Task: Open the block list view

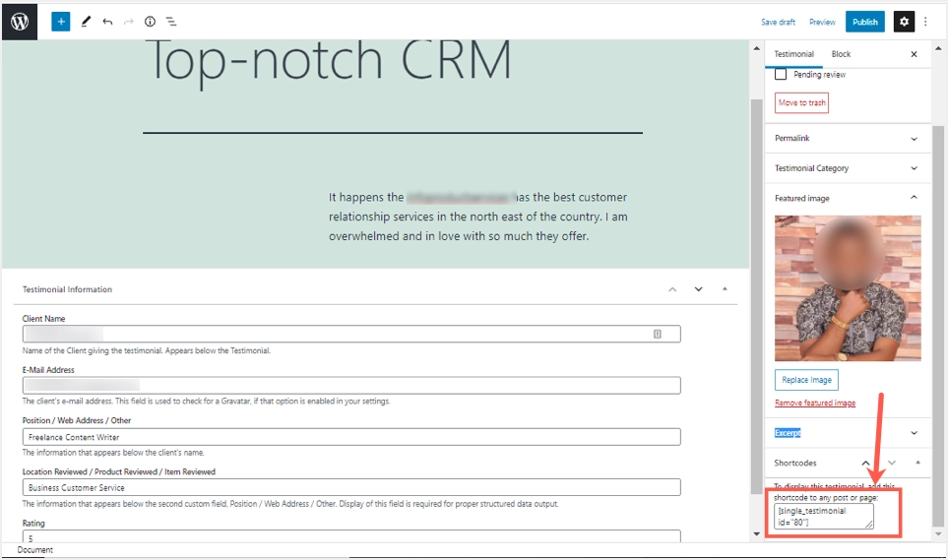Action: coord(171,22)
